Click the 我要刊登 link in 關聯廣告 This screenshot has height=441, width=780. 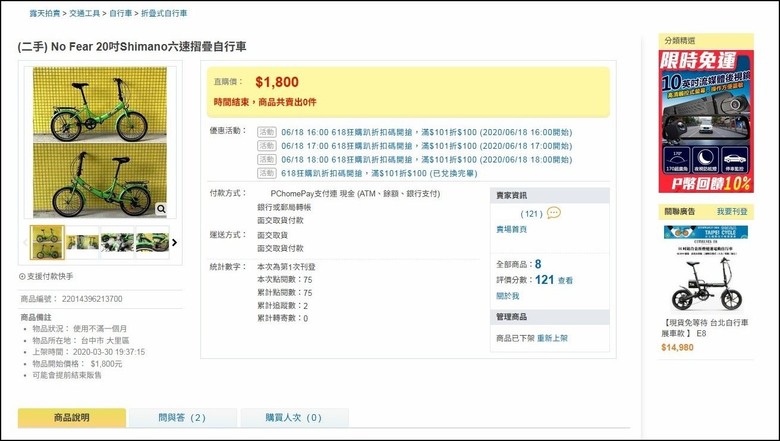(732, 211)
